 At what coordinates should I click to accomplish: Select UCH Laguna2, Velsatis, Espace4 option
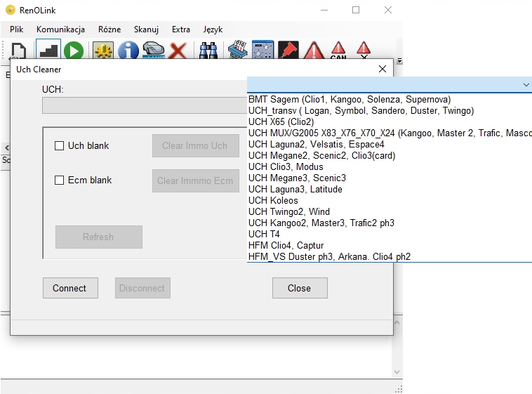[390, 144]
